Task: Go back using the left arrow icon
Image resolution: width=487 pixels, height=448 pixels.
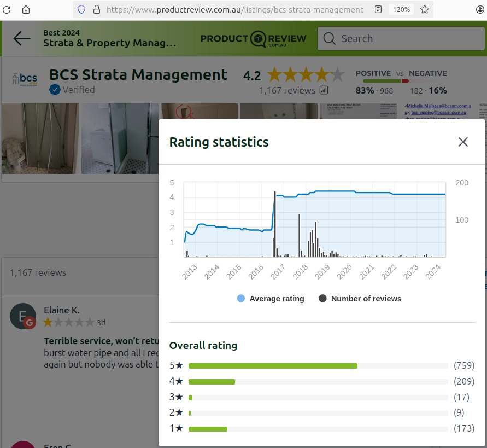Action: tap(22, 38)
